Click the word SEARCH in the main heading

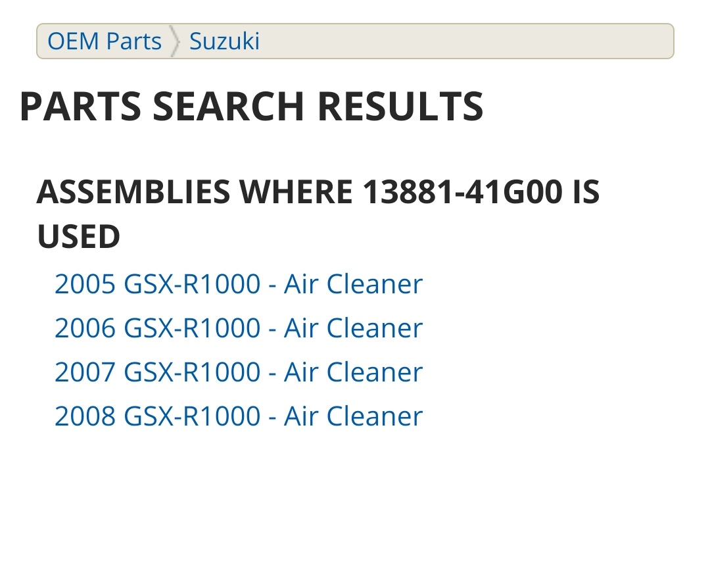(x=229, y=107)
